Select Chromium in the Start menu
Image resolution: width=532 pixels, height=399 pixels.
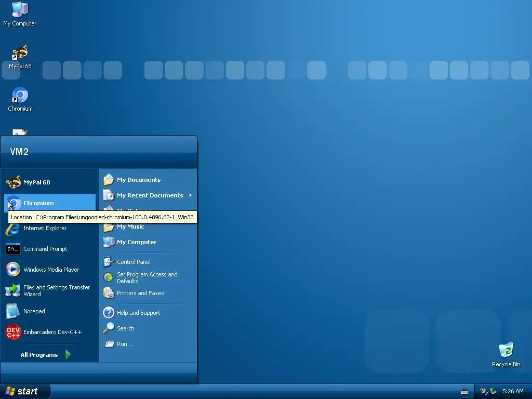coord(50,203)
